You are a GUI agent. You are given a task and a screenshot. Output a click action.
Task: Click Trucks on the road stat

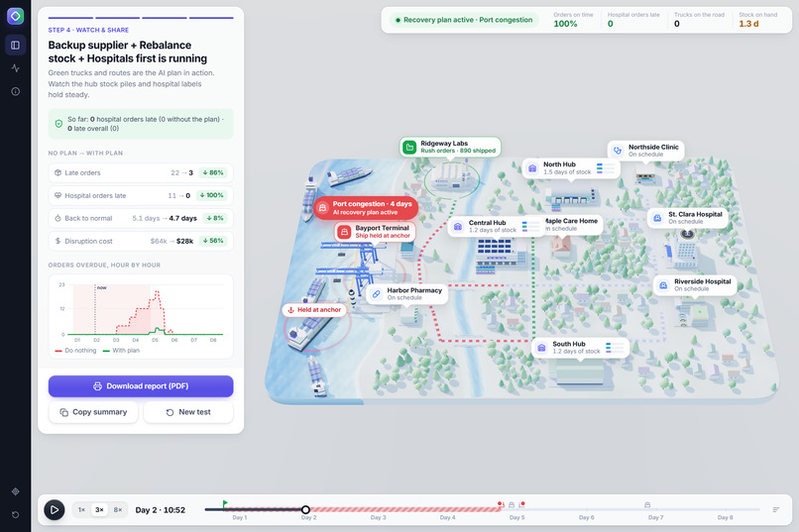pyautogui.click(x=699, y=20)
